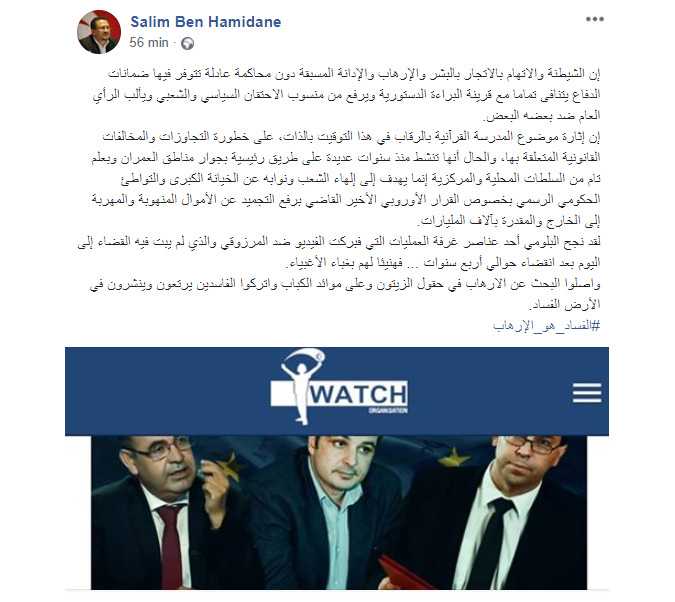The image size is (675, 602).
Task: Open the Salim Ben Hamidane profile link
Action: coord(205,22)
